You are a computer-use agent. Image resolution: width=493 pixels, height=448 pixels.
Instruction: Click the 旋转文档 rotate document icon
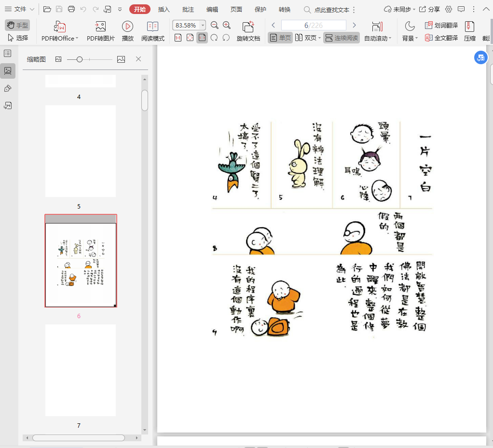tap(248, 27)
